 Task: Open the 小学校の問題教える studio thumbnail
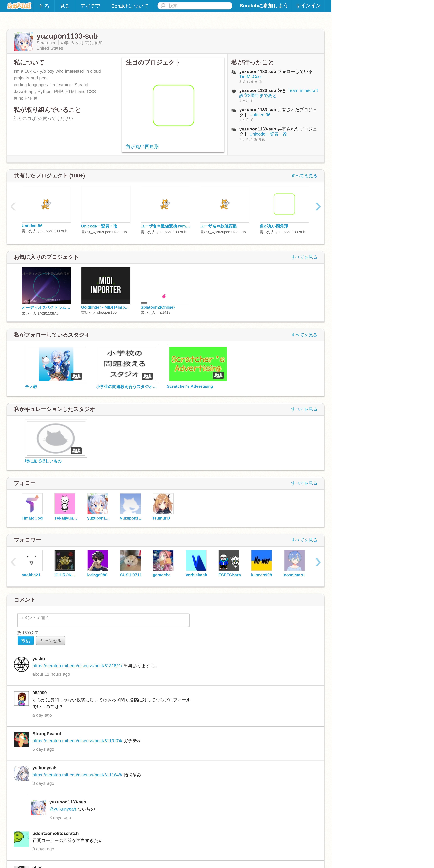click(x=127, y=364)
